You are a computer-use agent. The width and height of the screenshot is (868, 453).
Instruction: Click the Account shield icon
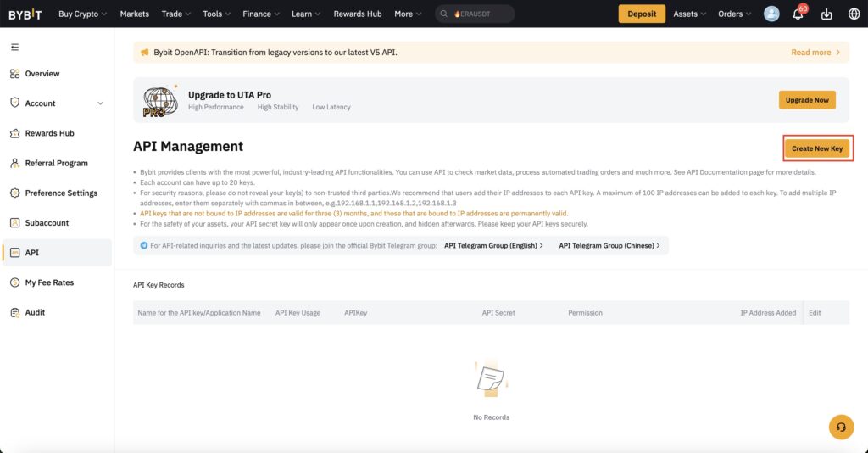pyautogui.click(x=15, y=103)
